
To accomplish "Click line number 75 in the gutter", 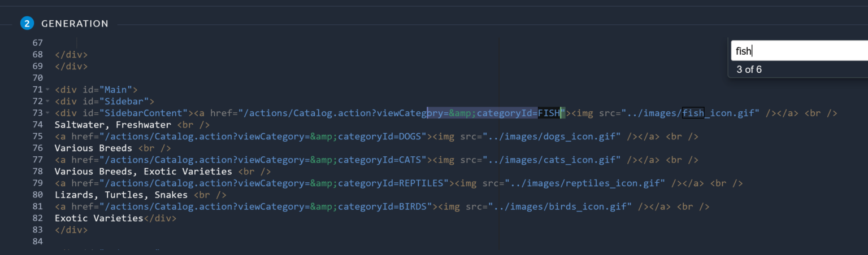I will (x=37, y=137).
